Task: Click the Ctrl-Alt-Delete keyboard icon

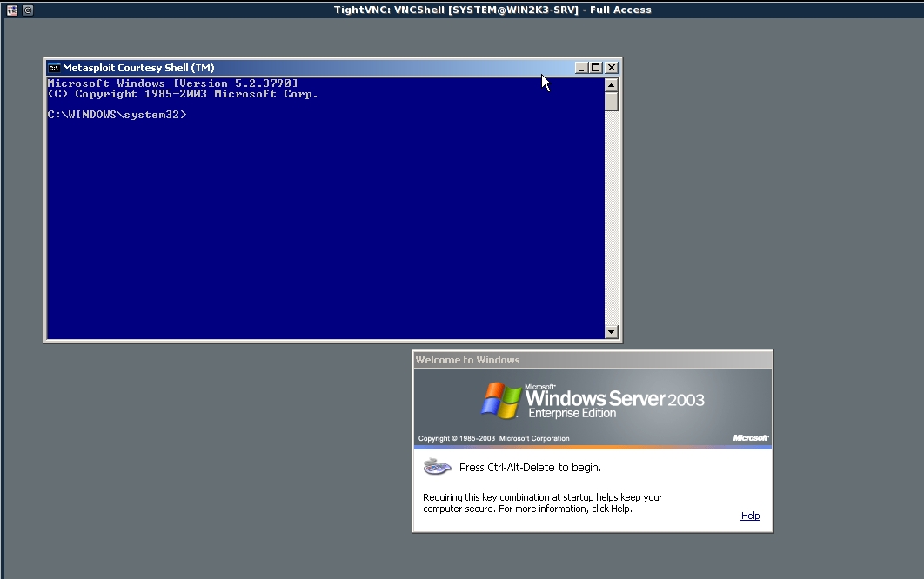Action: (438, 467)
